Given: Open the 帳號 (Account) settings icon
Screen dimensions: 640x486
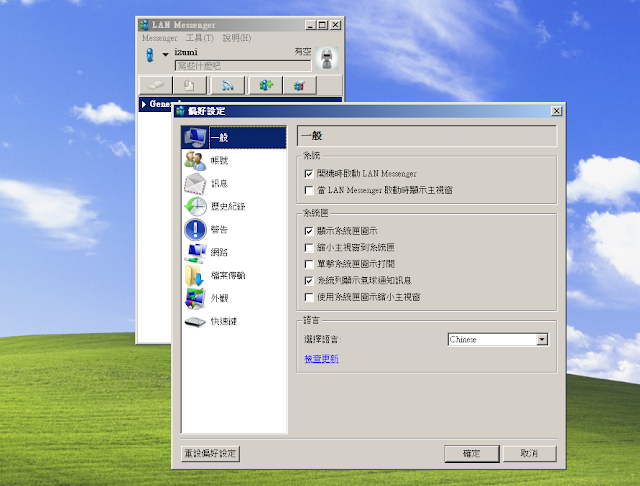Looking at the screenshot, I should tap(195, 160).
